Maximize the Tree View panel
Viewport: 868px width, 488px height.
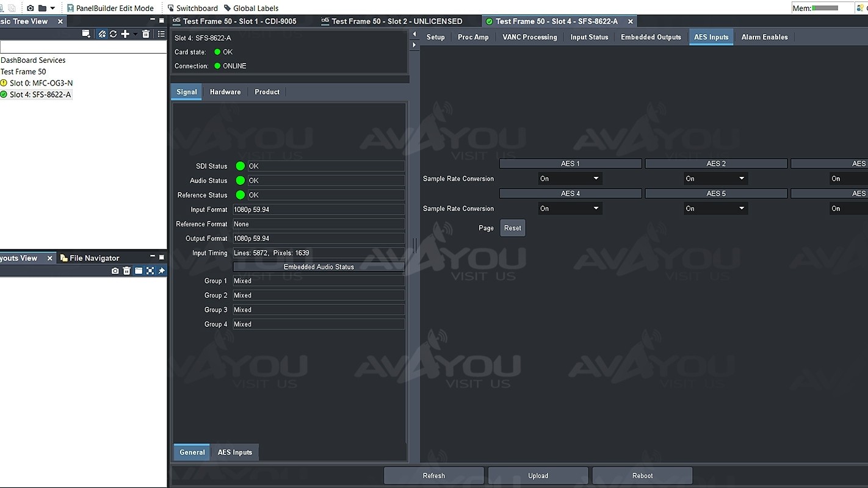pyautogui.click(x=161, y=20)
